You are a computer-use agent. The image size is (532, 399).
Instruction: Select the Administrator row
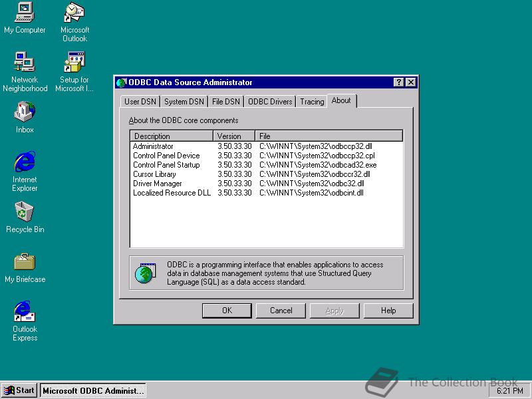tap(267, 146)
